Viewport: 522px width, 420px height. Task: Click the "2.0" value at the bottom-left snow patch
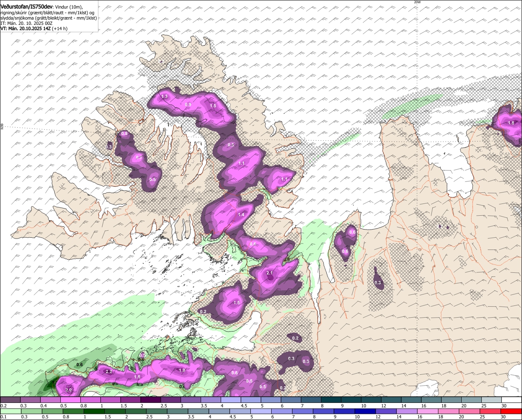point(69,390)
